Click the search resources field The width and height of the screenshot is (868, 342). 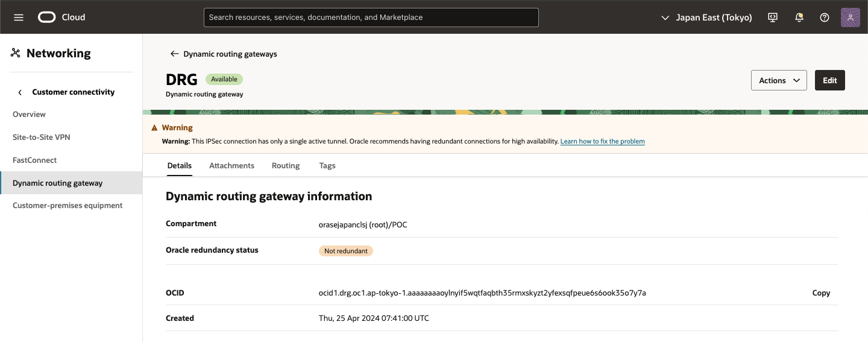coord(371,17)
